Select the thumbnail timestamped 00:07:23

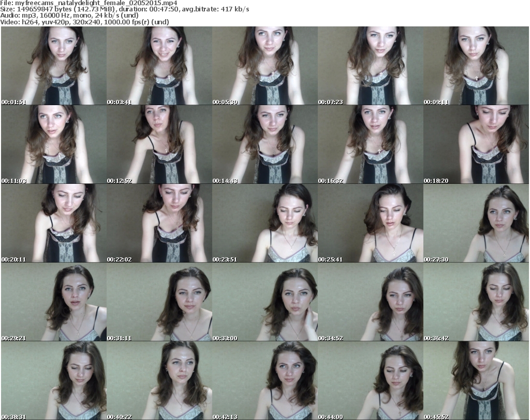pos(371,66)
